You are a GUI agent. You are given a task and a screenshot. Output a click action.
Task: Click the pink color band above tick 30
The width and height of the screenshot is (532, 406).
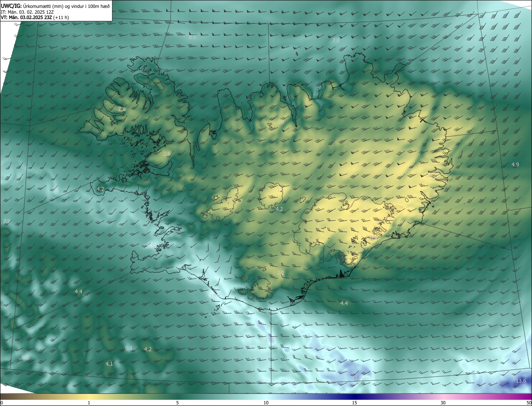[x=443, y=397]
